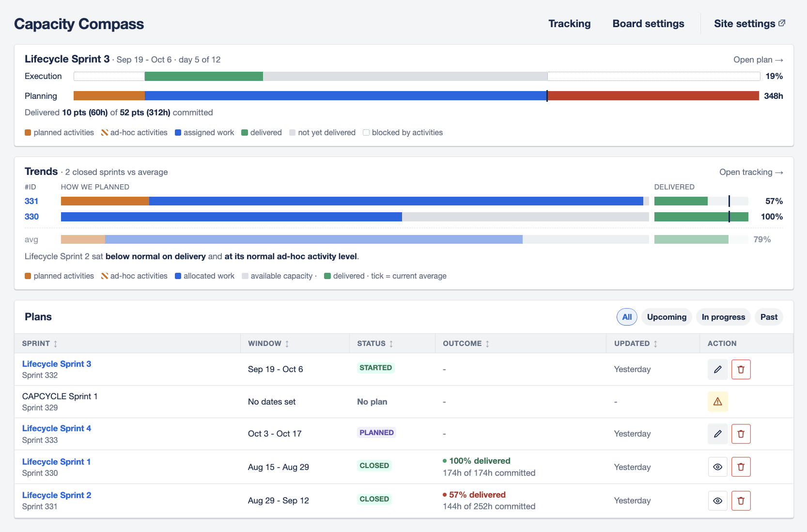Sort the table by Updated column
Image resolution: width=807 pixels, height=532 pixels.
coord(636,344)
